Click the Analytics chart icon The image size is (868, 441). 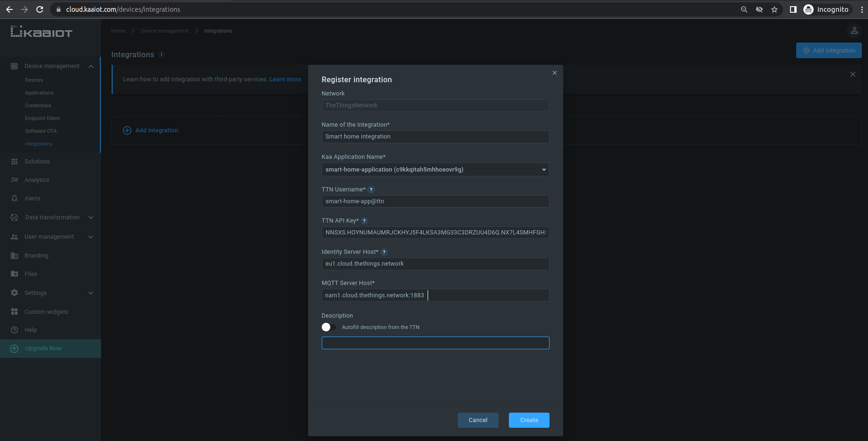[x=14, y=180]
